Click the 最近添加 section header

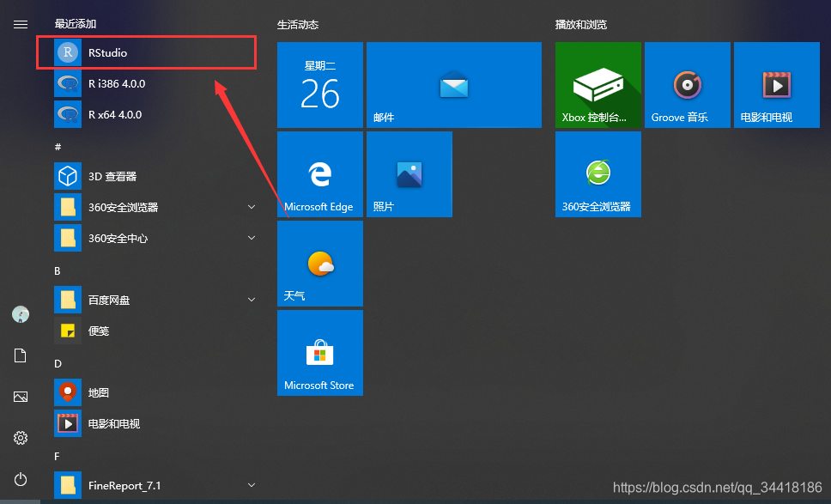[76, 24]
